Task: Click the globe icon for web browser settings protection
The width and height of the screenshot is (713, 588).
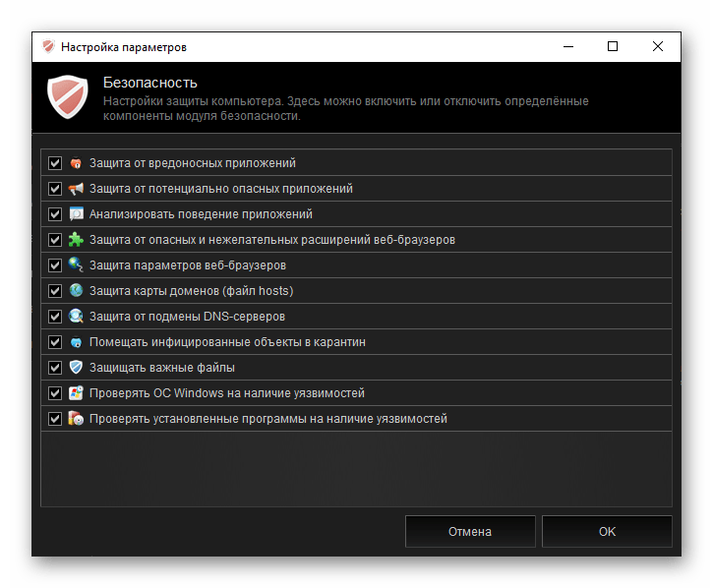Action: (x=76, y=265)
